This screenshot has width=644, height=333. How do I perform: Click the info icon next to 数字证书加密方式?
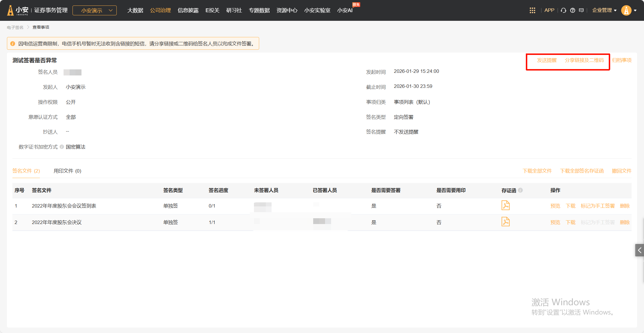(62, 147)
